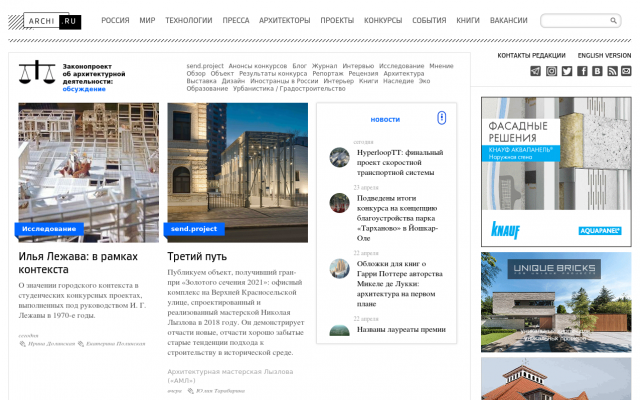Image resolution: width=640 pixels, height=400 pixels.
Task: Click КОНТАКТЫ РЕДАКЦИИ link
Action: pos(531,56)
